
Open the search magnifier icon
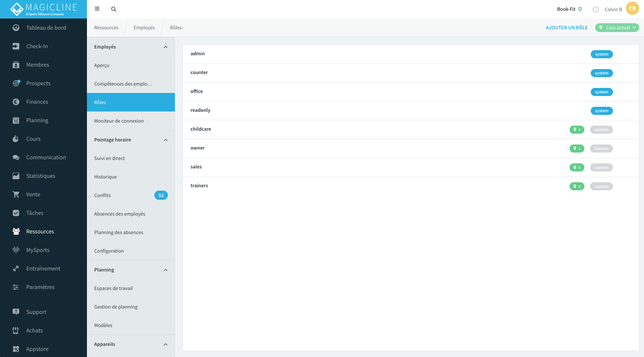(114, 9)
